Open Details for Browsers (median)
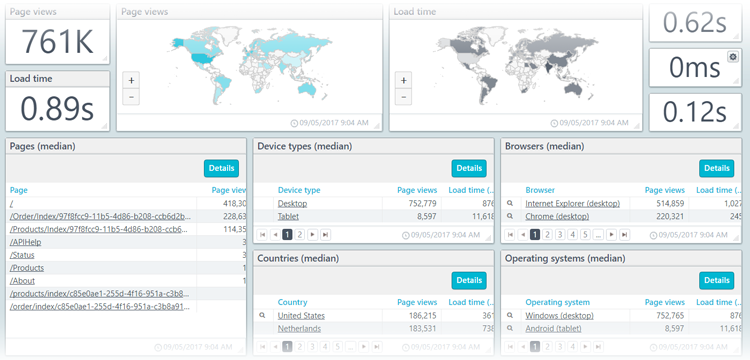 tap(717, 168)
